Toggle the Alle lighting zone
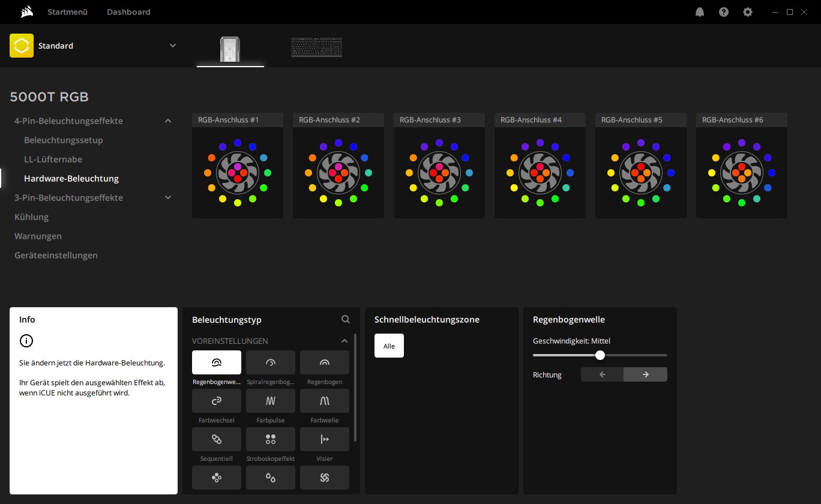Viewport: 821px width, 504px height. coord(389,346)
